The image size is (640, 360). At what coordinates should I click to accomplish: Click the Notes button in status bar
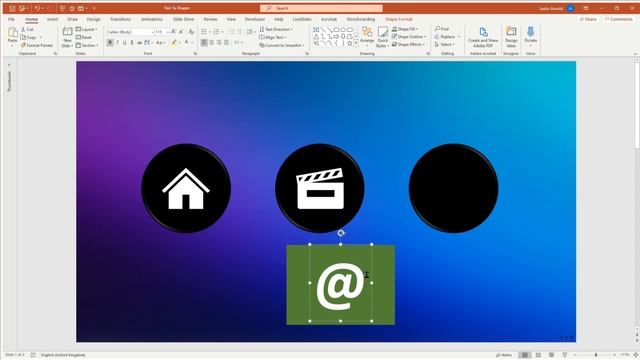(x=504, y=355)
